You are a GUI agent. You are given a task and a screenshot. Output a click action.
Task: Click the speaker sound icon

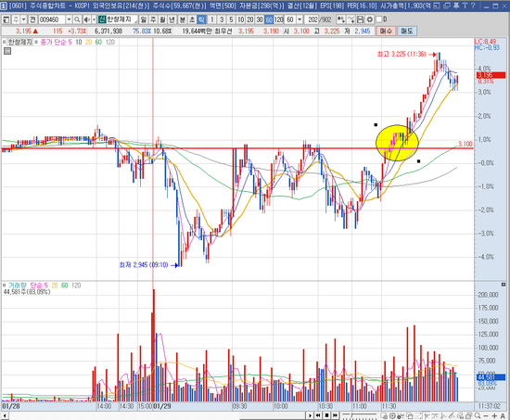tap(86, 19)
